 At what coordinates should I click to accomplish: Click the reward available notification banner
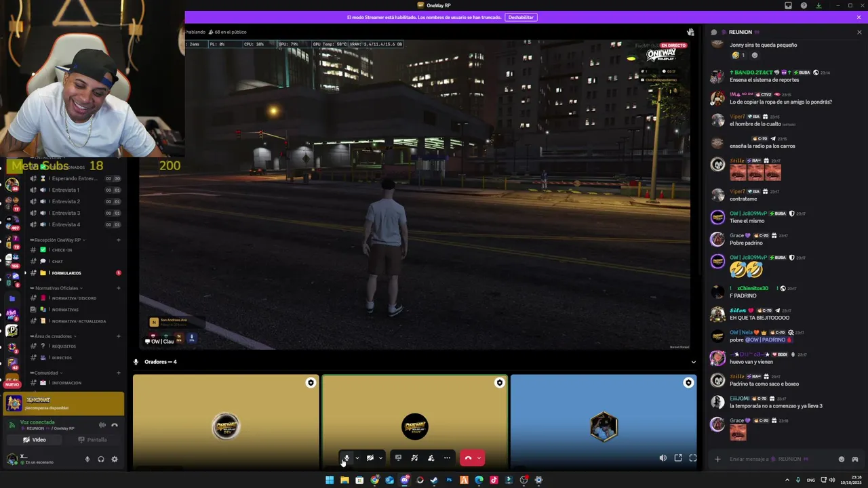click(x=64, y=403)
